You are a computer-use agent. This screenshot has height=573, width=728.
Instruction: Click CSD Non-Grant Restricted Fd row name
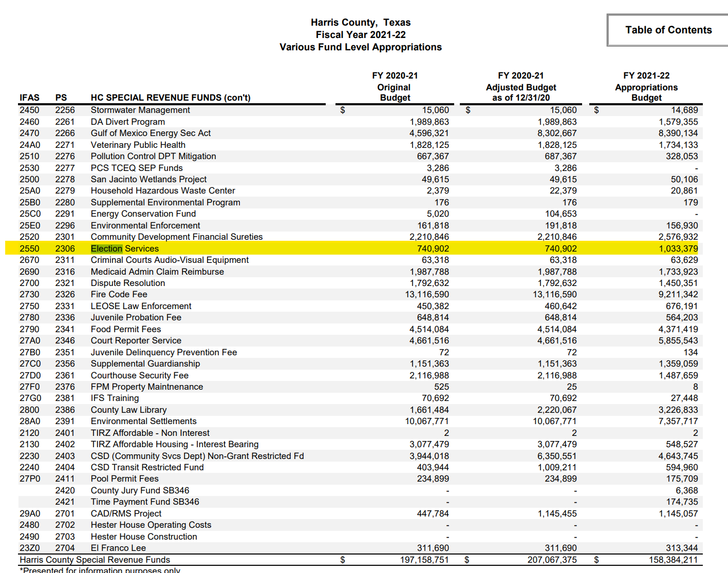197,456
